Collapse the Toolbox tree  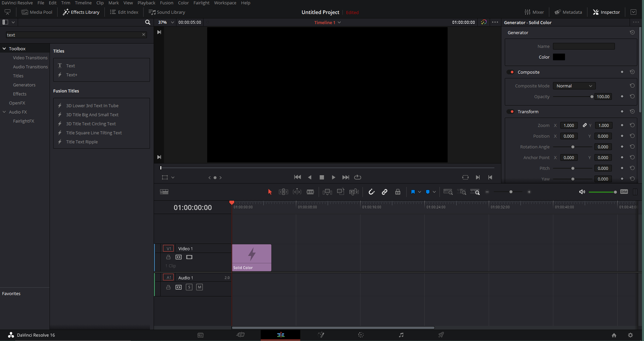(4, 49)
